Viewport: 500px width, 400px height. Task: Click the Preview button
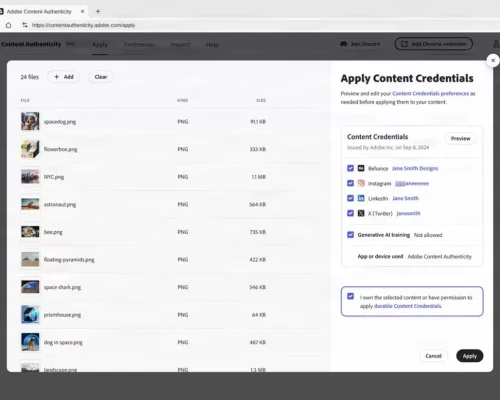click(461, 139)
